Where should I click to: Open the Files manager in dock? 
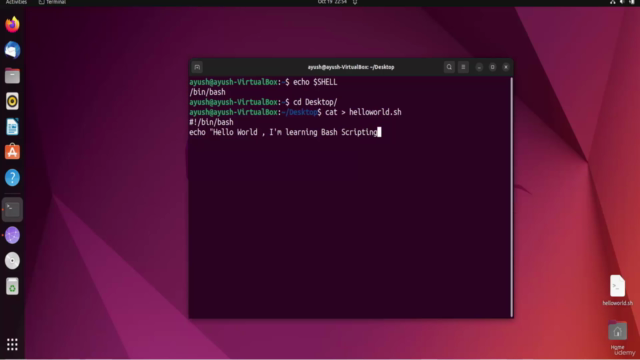[x=12, y=76]
